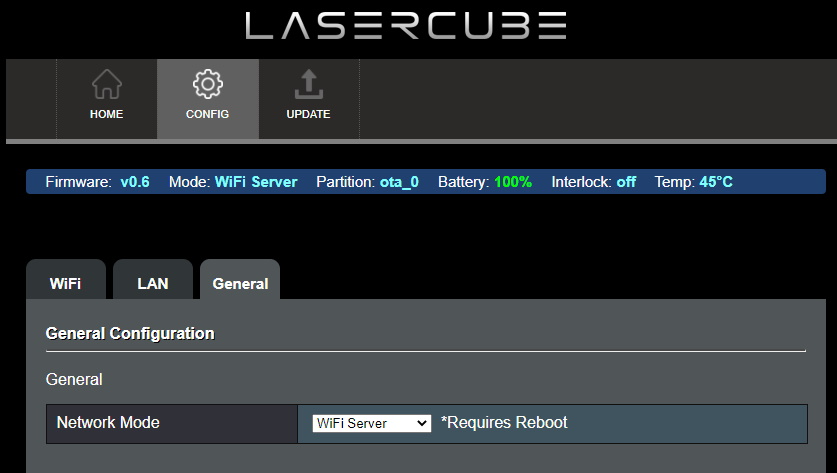Switch to the WiFi tab

coord(65,283)
